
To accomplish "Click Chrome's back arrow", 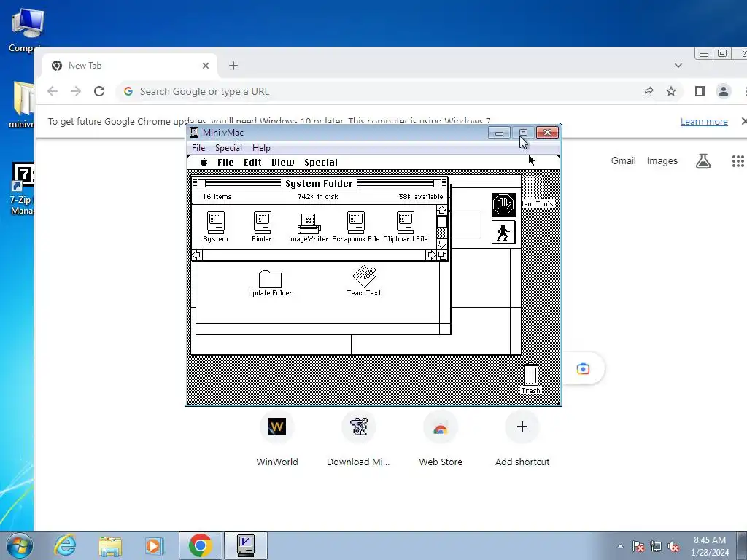I will tap(53, 91).
